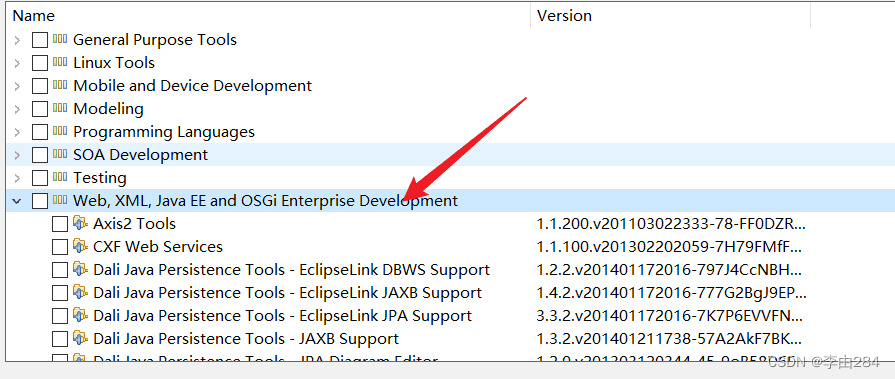Check the Programming Languages checkbox

click(x=40, y=132)
